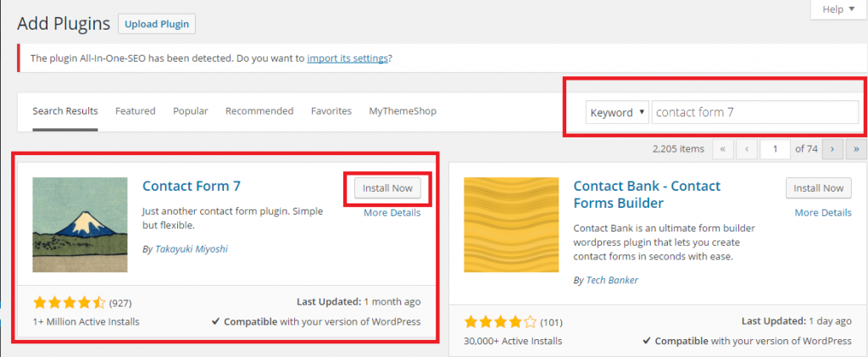
Task: Select the Search Results tab
Action: pyautogui.click(x=65, y=111)
